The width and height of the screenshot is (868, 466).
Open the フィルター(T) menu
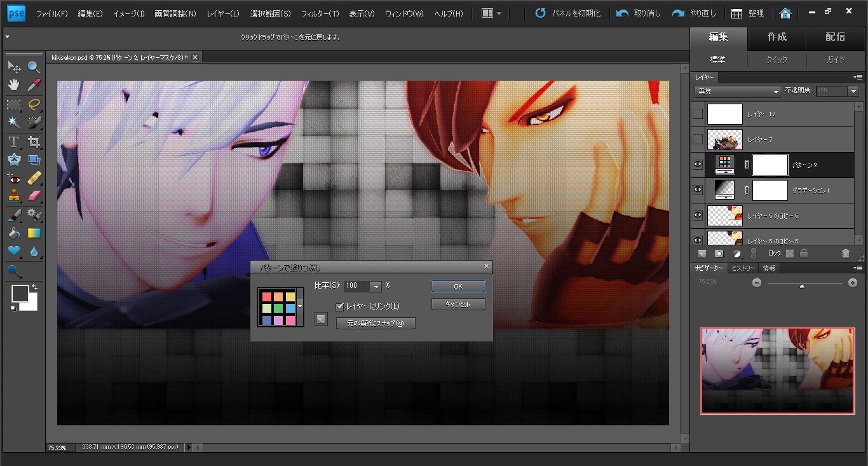[x=320, y=13]
